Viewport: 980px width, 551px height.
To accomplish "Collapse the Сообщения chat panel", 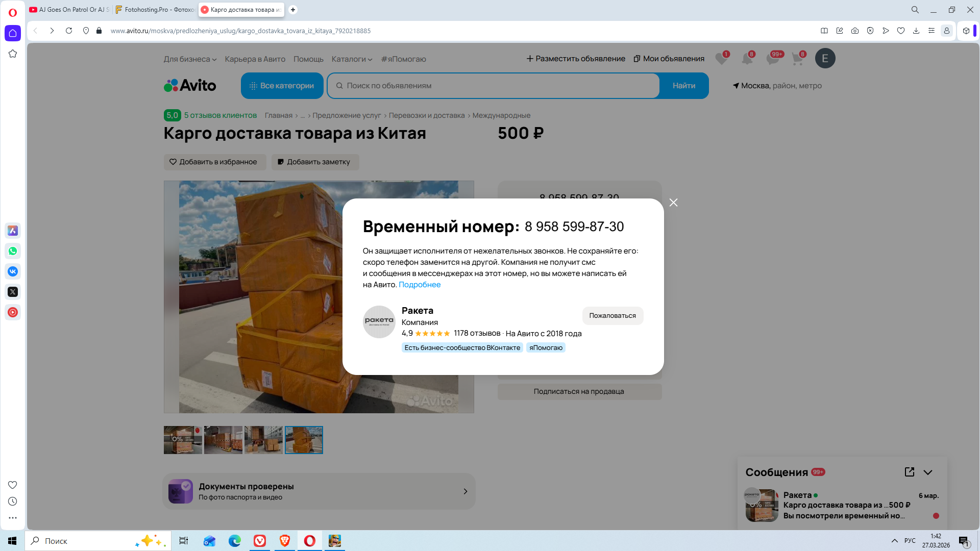I will (x=928, y=472).
